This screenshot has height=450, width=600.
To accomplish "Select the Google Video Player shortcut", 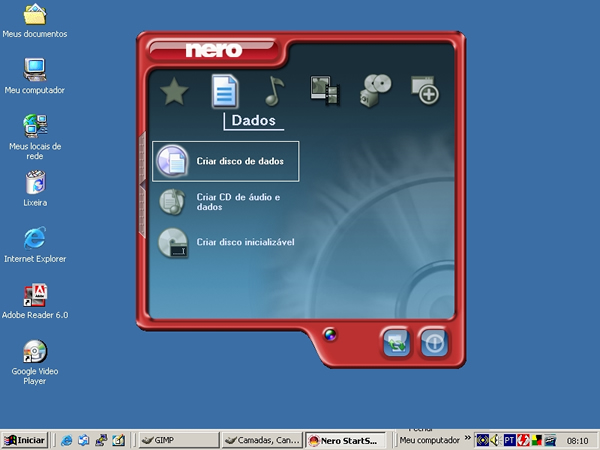I will point(35,362).
